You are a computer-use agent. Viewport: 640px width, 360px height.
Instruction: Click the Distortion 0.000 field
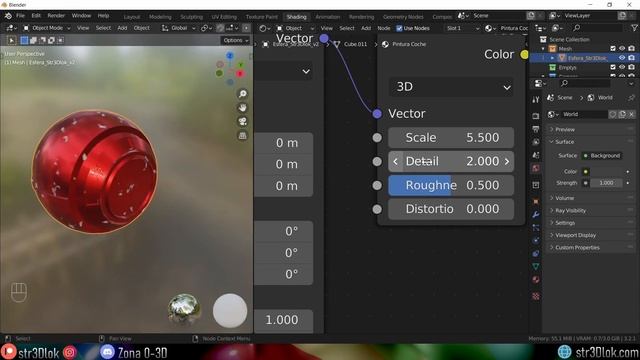tap(451, 209)
